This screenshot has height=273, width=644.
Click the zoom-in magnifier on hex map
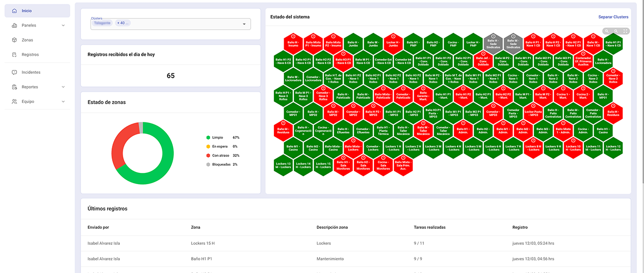point(606,31)
